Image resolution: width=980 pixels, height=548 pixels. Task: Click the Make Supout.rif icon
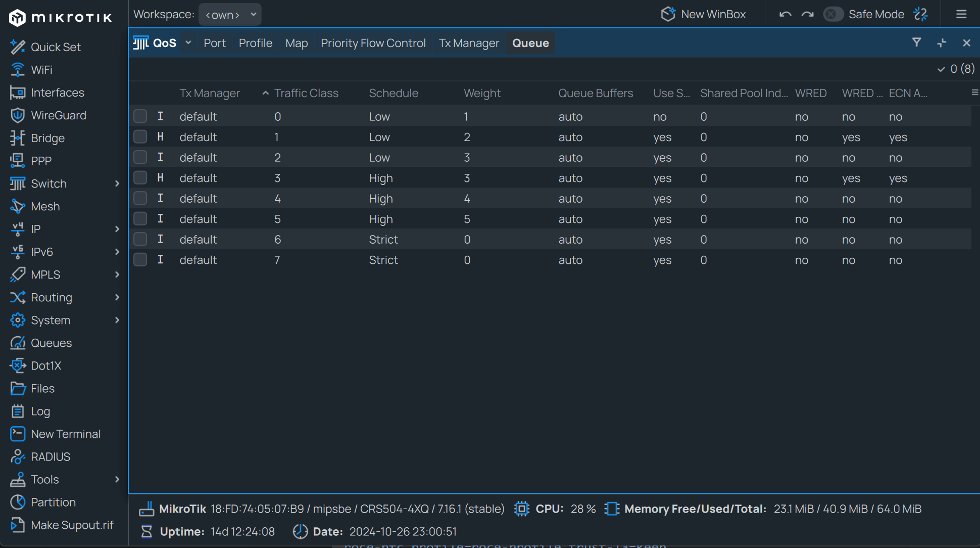[18, 525]
